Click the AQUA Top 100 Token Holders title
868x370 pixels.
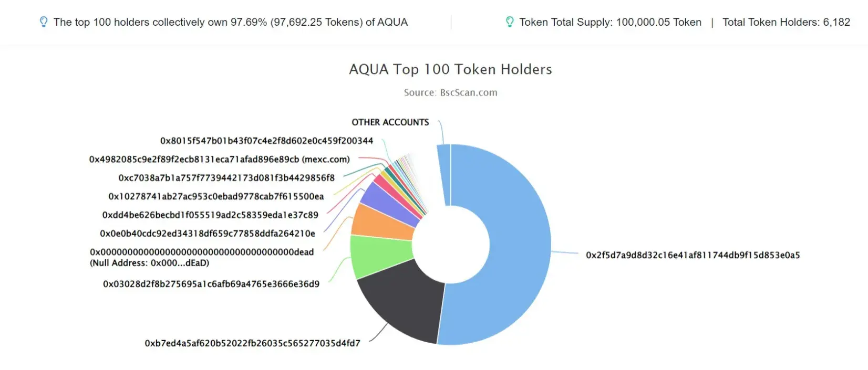coord(451,69)
